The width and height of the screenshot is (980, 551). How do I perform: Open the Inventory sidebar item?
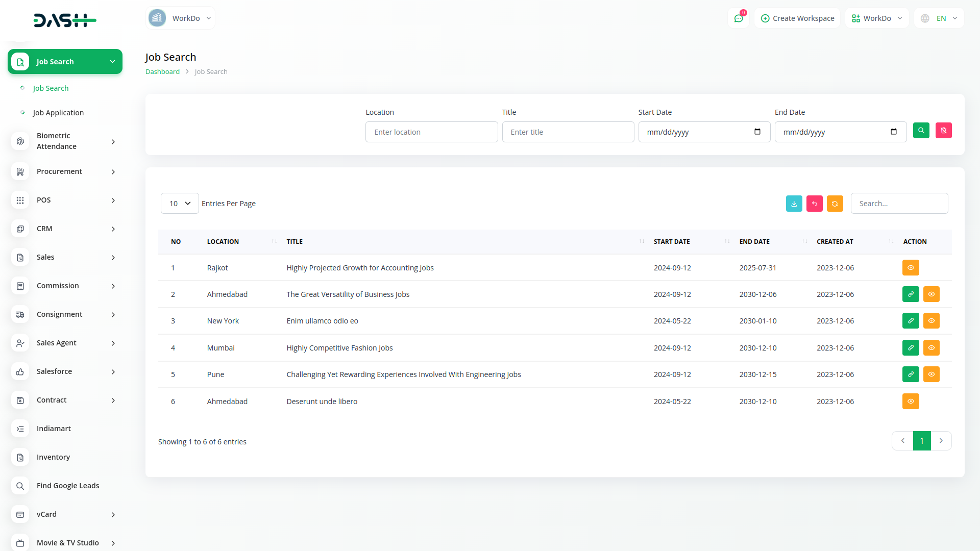[53, 457]
